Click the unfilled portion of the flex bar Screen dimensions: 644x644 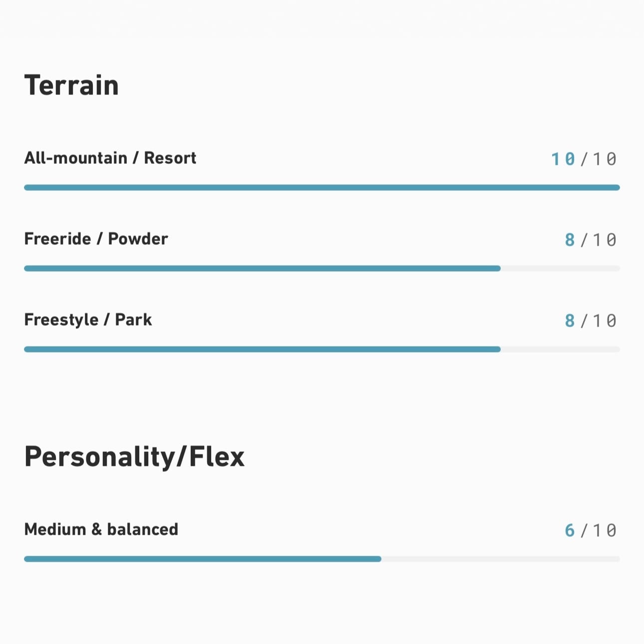click(x=501, y=559)
